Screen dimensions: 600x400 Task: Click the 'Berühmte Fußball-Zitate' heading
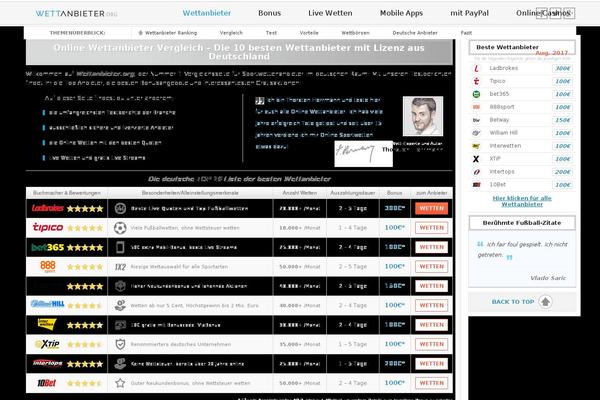coord(522,223)
